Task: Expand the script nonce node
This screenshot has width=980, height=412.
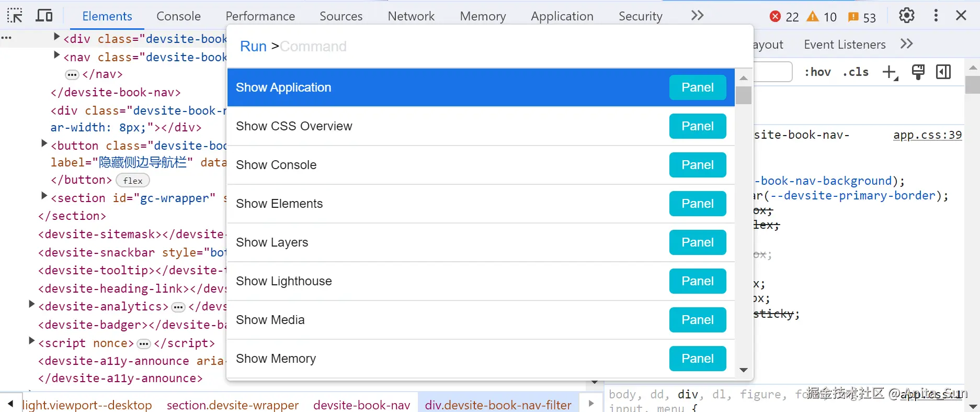Action: pos(31,341)
